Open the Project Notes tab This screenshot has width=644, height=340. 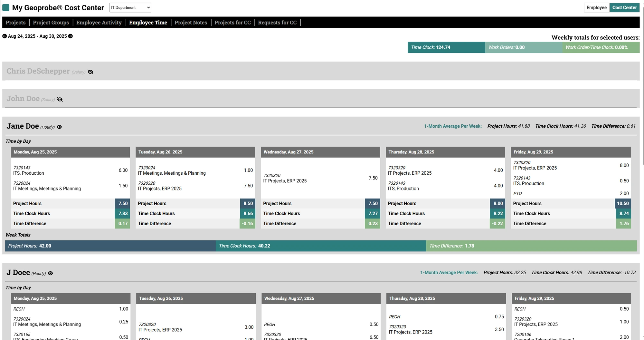tap(191, 23)
